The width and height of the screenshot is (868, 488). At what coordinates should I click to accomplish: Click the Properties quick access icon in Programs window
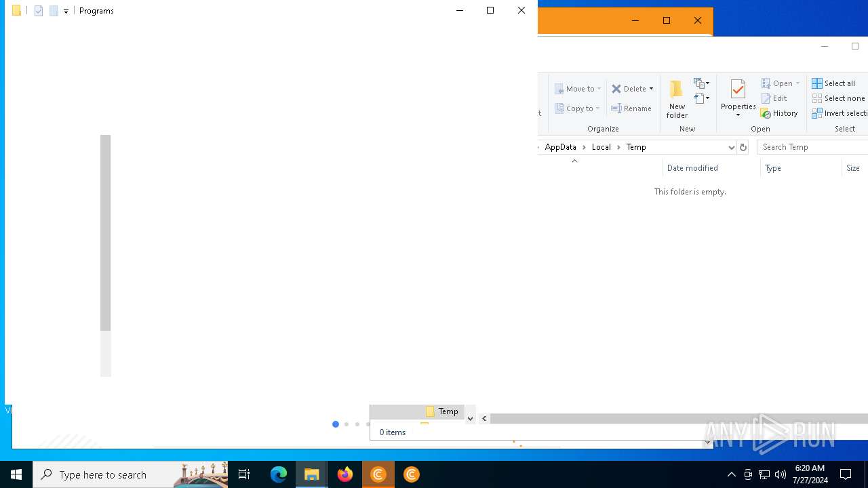tap(39, 11)
